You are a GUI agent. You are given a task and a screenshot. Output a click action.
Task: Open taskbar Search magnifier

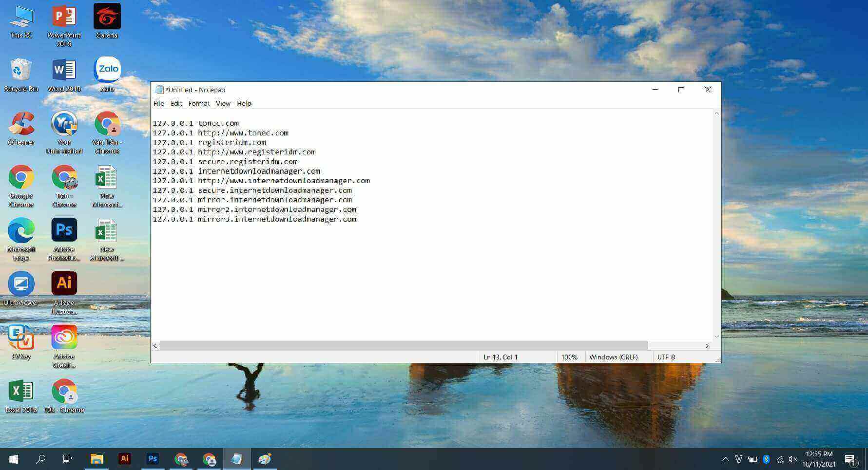(x=41, y=459)
